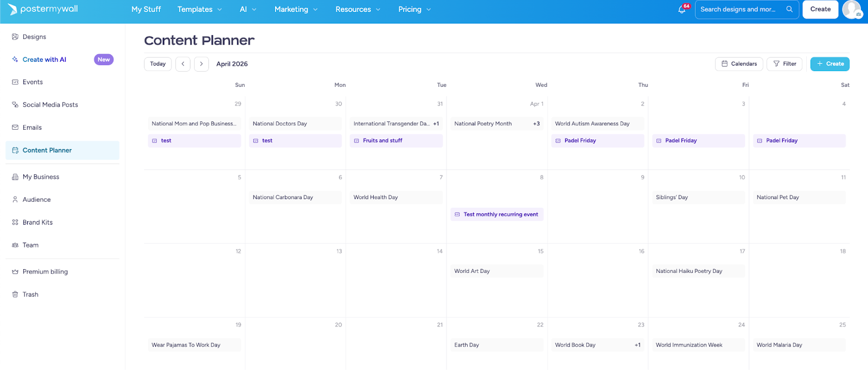The height and width of the screenshot is (370, 868).
Task: Open the Calendars selector
Action: (x=739, y=64)
